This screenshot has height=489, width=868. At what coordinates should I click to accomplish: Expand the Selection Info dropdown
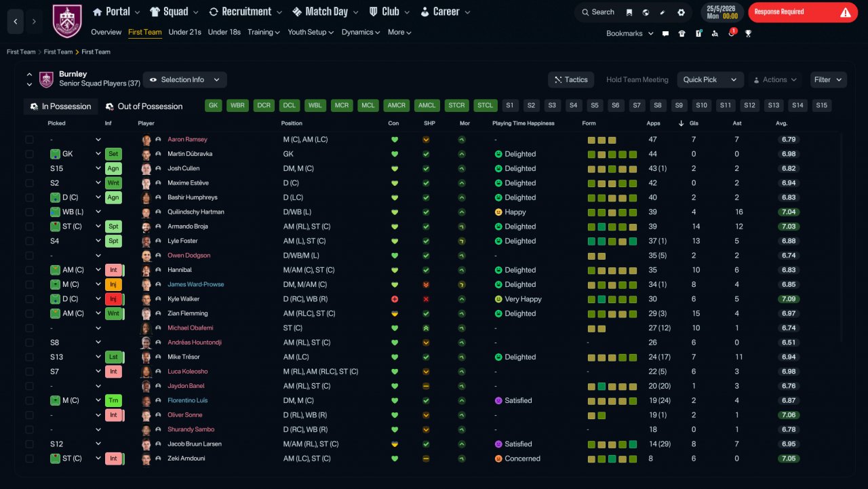[x=184, y=80]
